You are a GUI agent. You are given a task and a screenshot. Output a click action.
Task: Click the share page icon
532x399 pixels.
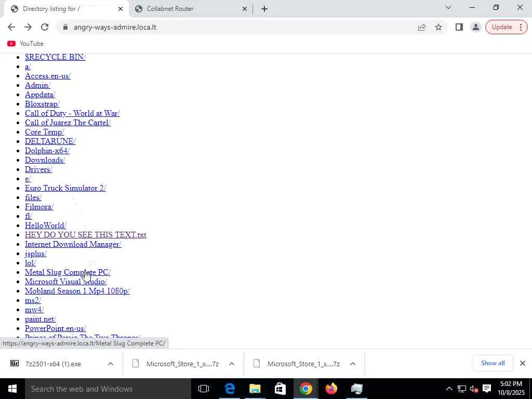(x=422, y=27)
